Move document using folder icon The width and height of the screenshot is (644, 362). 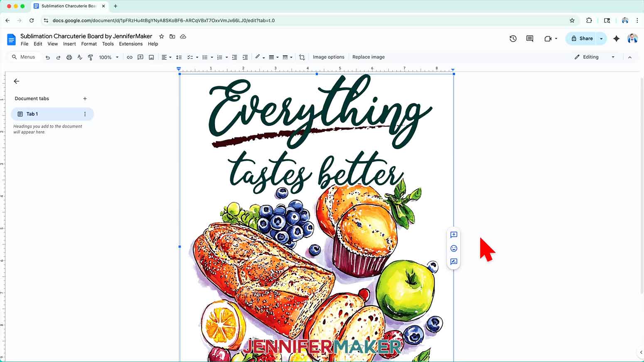[172, 37]
